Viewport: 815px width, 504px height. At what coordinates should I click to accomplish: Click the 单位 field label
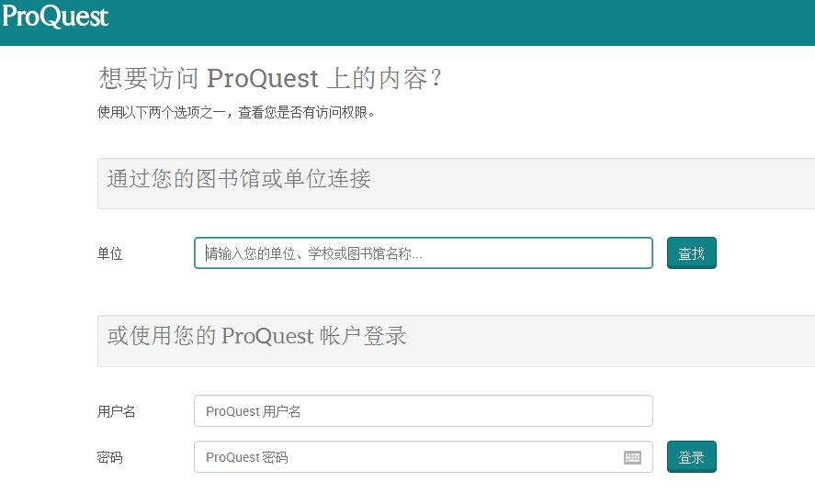[110, 254]
